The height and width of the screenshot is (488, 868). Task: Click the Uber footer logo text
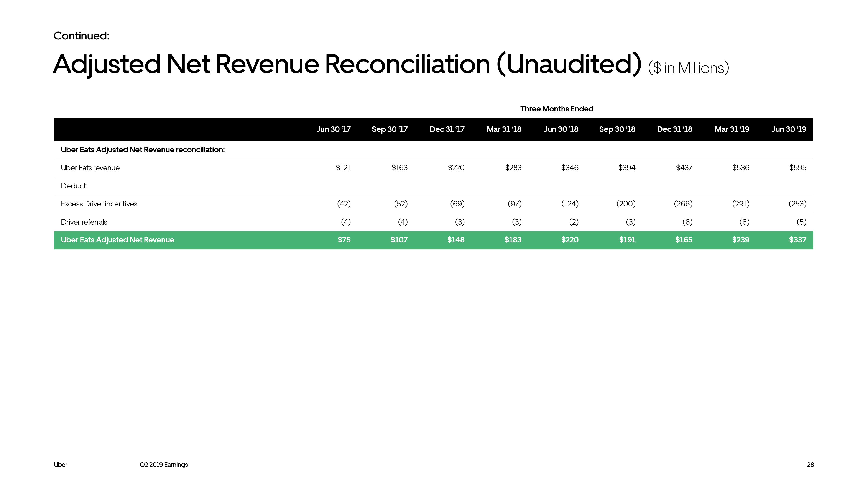coord(60,465)
